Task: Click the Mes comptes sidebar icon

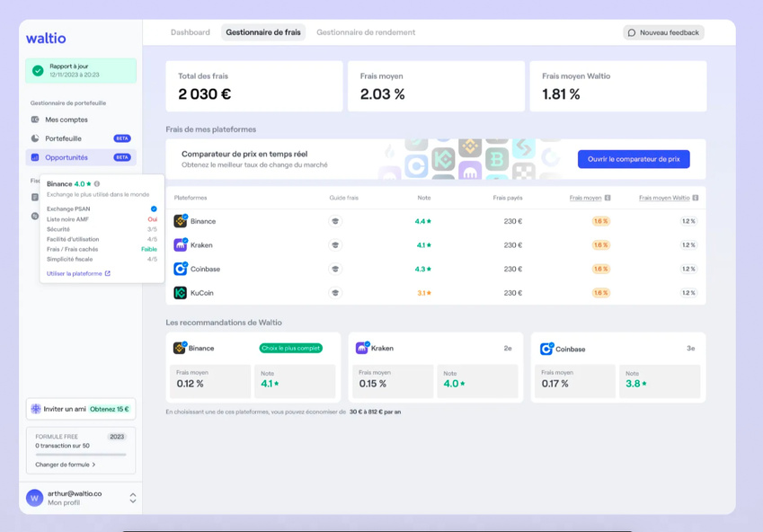Action: click(x=35, y=120)
